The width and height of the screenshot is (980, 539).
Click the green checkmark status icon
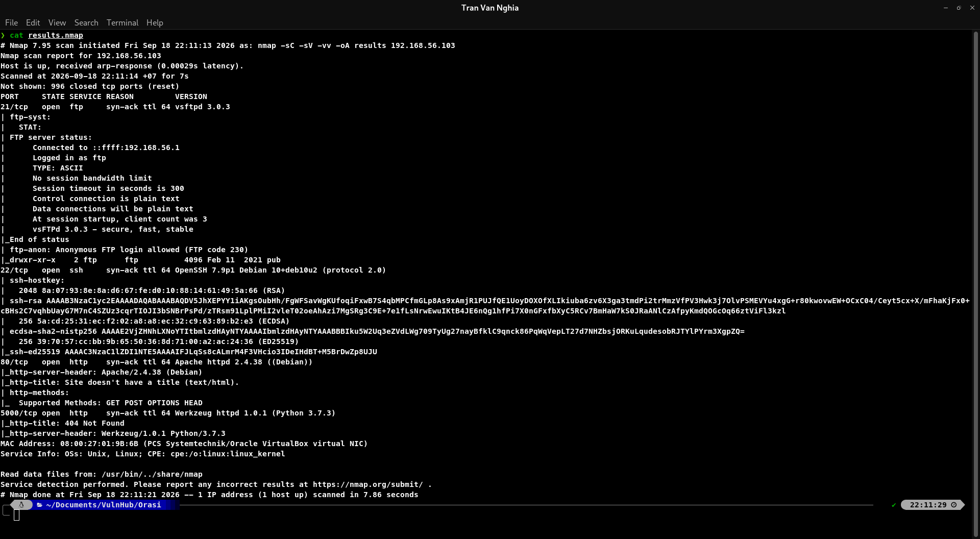(894, 505)
